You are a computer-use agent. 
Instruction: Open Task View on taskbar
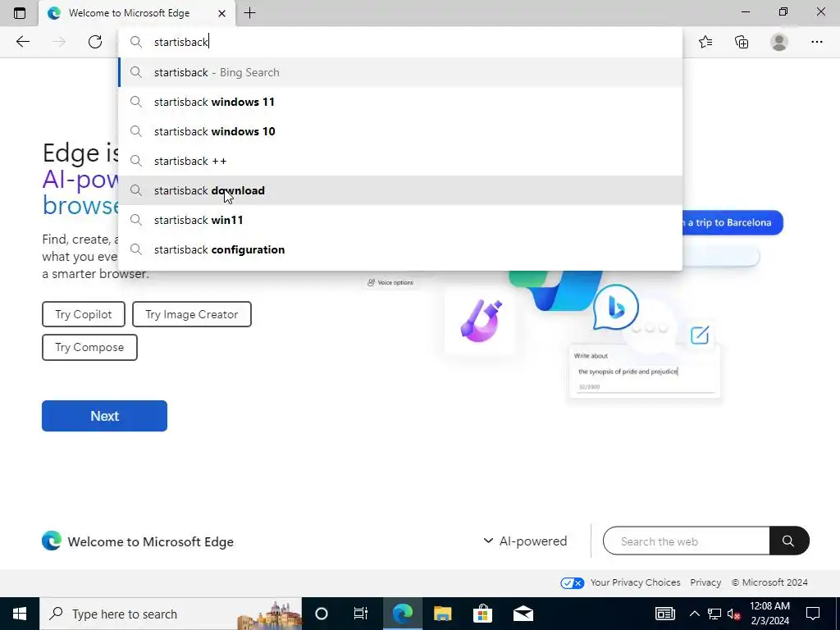[361, 614]
